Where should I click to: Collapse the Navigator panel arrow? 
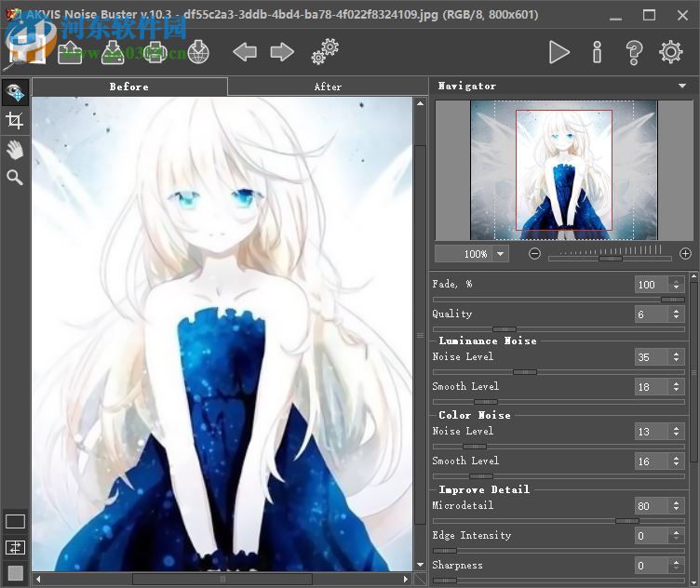tap(682, 87)
